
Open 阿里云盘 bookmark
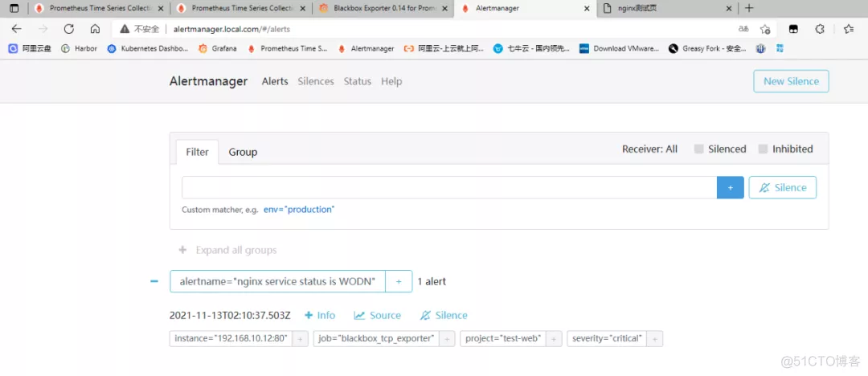point(30,49)
